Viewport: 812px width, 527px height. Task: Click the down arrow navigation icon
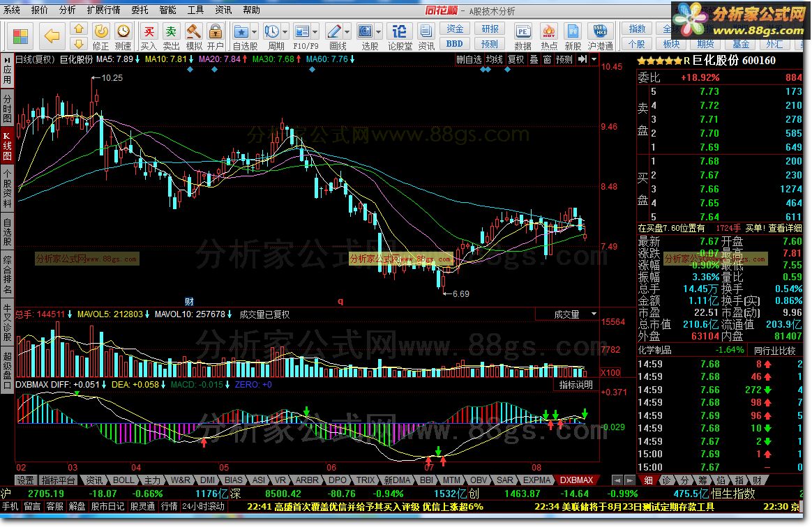(x=79, y=43)
